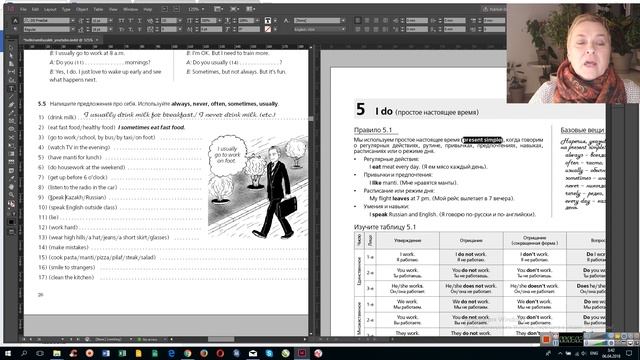Image resolution: width=640 pixels, height=360 pixels.
Task: Click the left pane's vertical scrollbar thumb
Action: pyautogui.click(x=311, y=119)
